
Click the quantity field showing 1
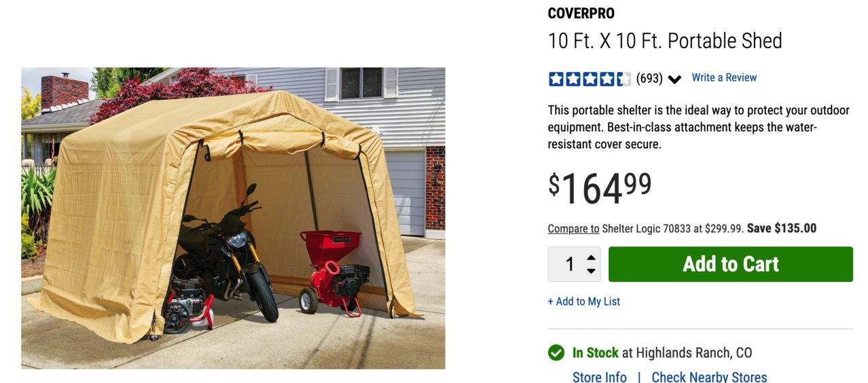tap(575, 264)
